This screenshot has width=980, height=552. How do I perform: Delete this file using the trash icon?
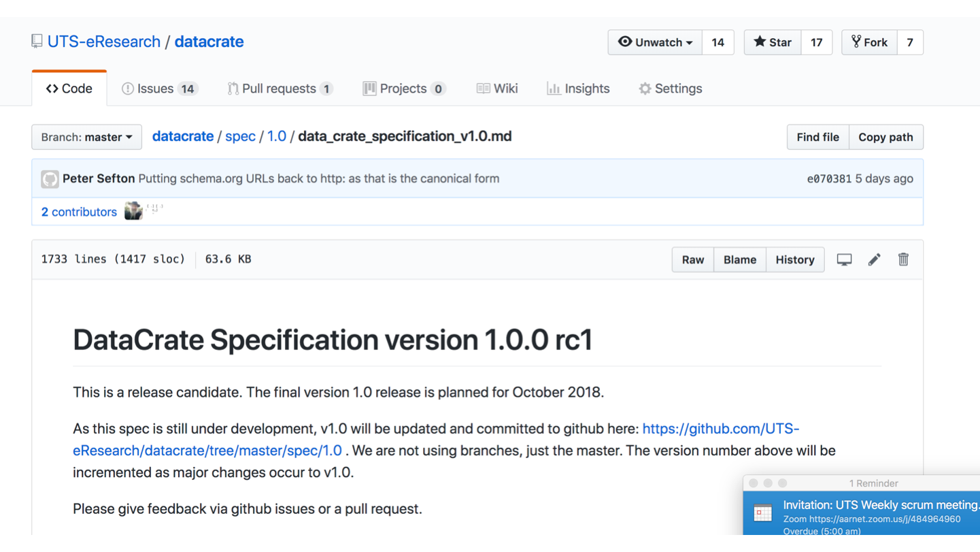tap(903, 259)
